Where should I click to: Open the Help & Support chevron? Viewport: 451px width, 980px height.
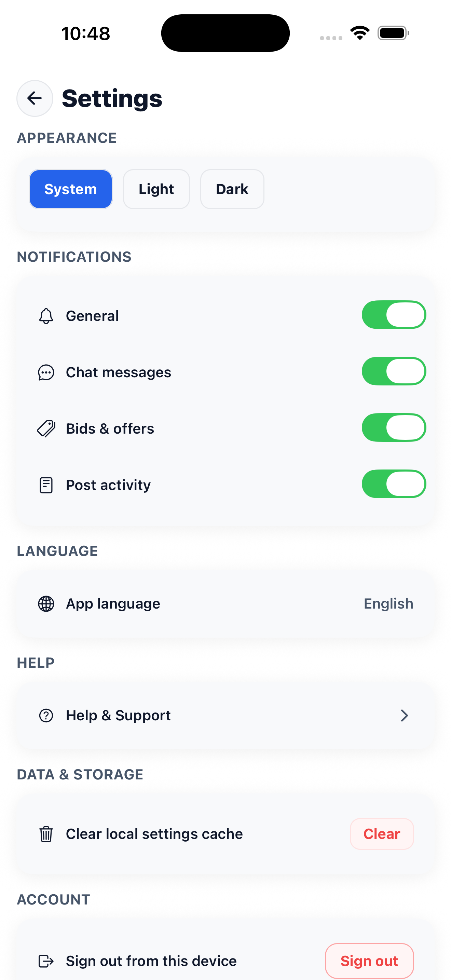pyautogui.click(x=404, y=716)
